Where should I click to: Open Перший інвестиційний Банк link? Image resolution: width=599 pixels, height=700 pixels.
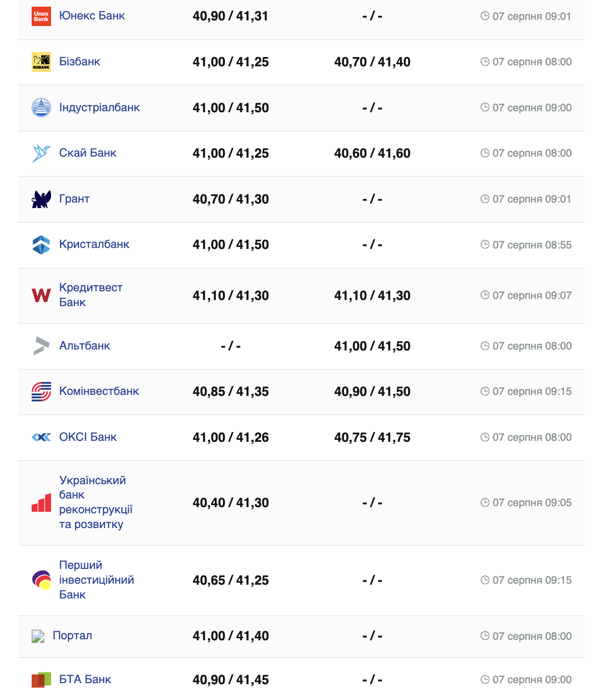pyautogui.click(x=96, y=580)
